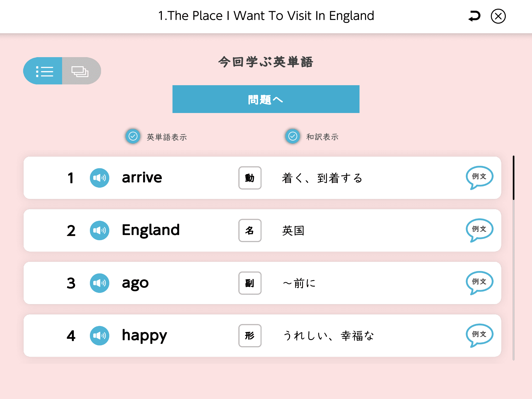Listen to the word ago

99,283
